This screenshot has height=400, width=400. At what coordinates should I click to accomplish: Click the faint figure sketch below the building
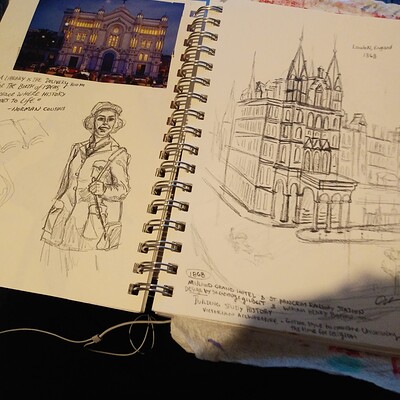[x=248, y=243]
